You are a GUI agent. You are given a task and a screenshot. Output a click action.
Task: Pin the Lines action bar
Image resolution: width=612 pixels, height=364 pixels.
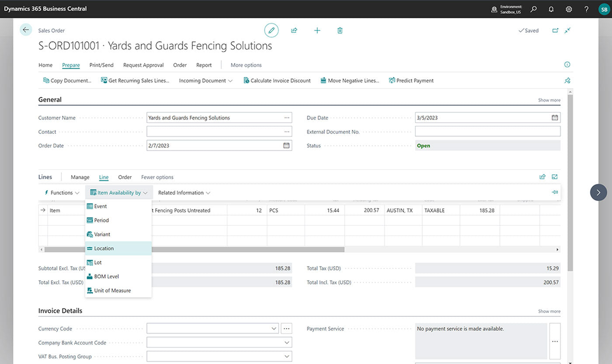point(555,192)
